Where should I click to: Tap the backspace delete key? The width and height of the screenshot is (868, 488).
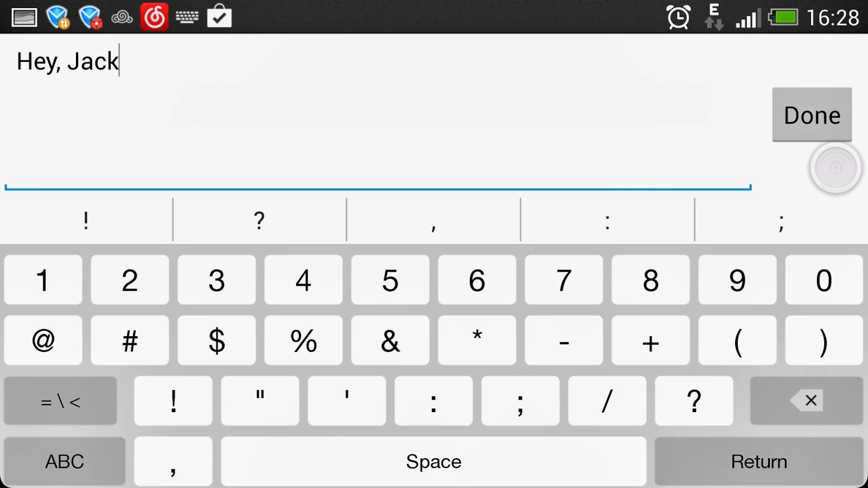tap(806, 401)
